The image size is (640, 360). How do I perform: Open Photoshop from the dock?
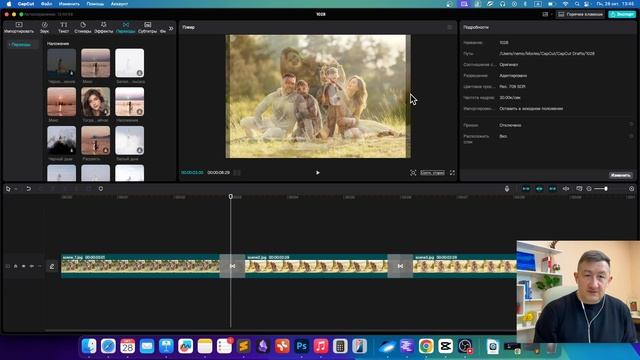pyautogui.click(x=302, y=346)
